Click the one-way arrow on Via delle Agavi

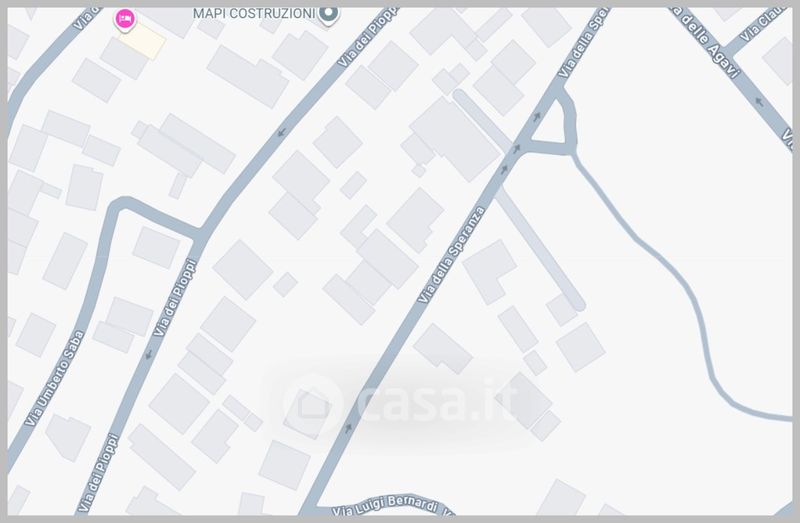(759, 103)
